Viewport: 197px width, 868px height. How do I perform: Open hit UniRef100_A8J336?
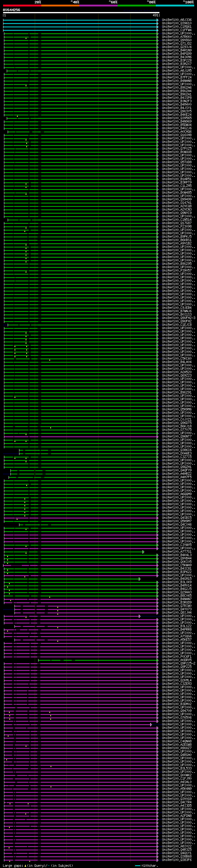(x=177, y=20)
